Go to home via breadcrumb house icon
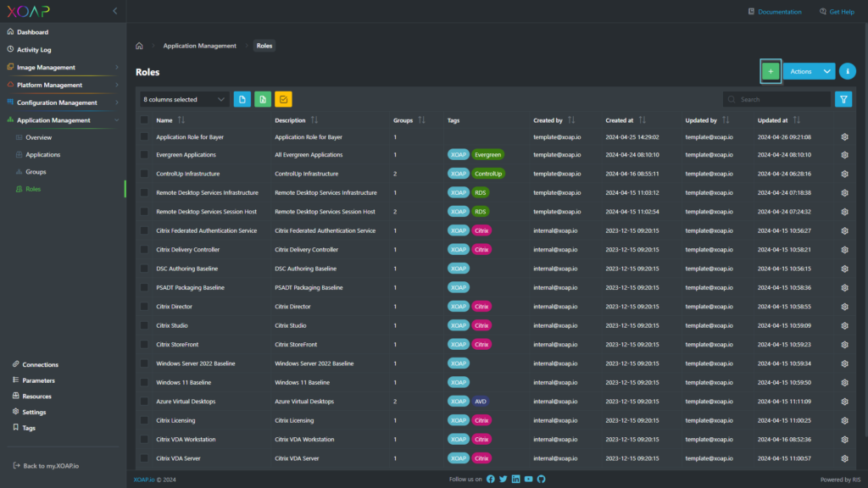Screen dimensions: 868x488 [140, 46]
